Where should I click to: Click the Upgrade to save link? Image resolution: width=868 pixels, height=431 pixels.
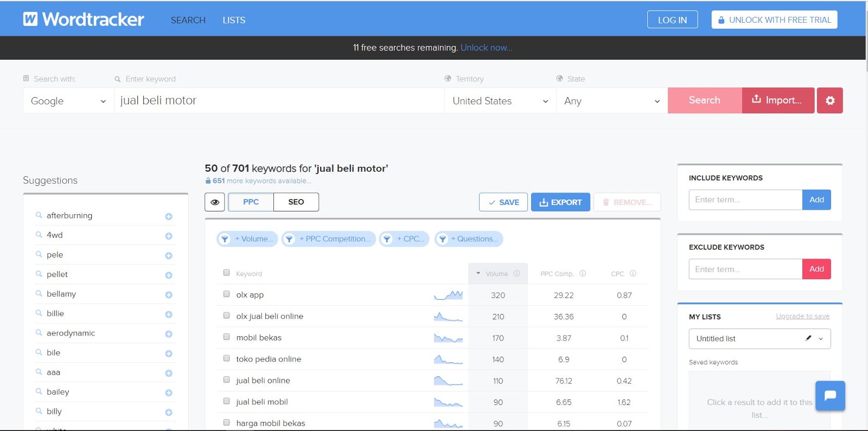click(x=803, y=316)
